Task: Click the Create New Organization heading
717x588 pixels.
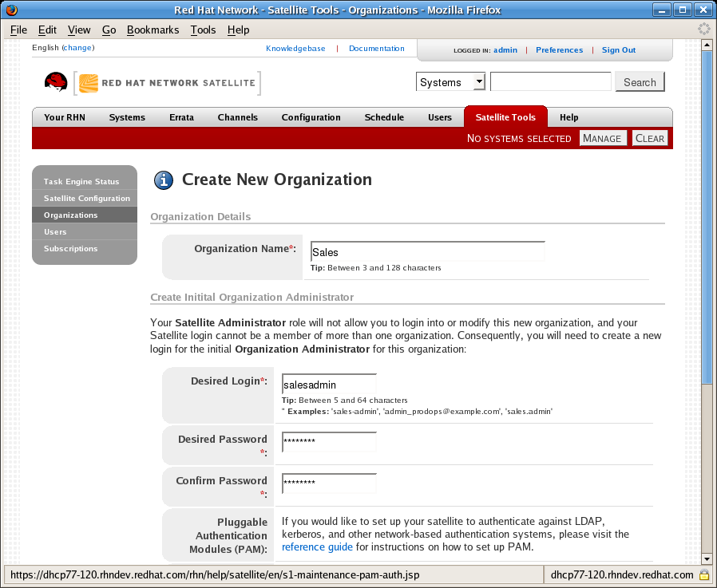Action: click(x=276, y=180)
